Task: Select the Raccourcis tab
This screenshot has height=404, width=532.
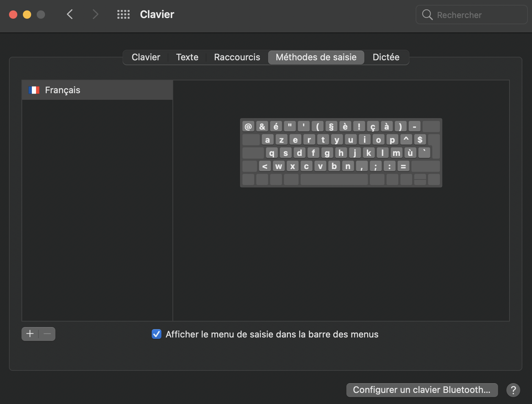Action: (x=237, y=58)
